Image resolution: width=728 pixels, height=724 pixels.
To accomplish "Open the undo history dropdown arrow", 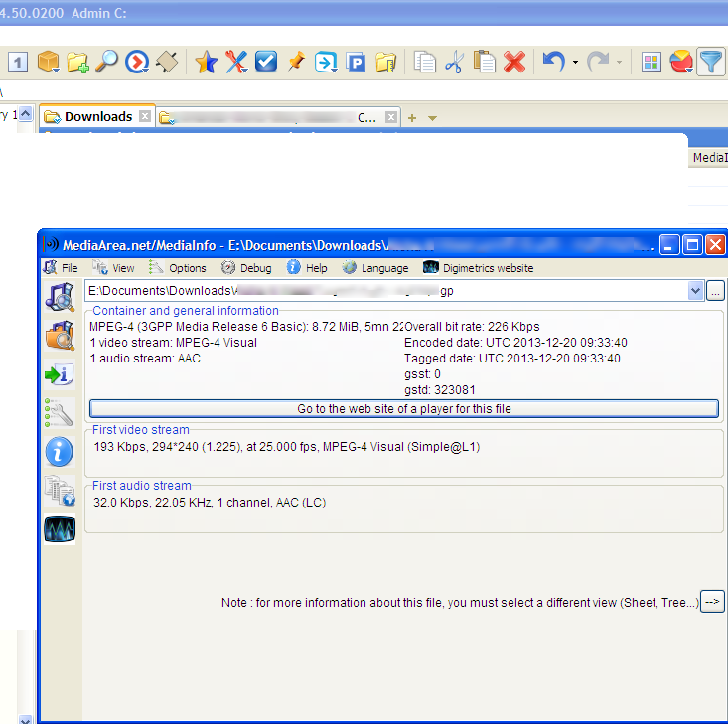I will (x=576, y=64).
